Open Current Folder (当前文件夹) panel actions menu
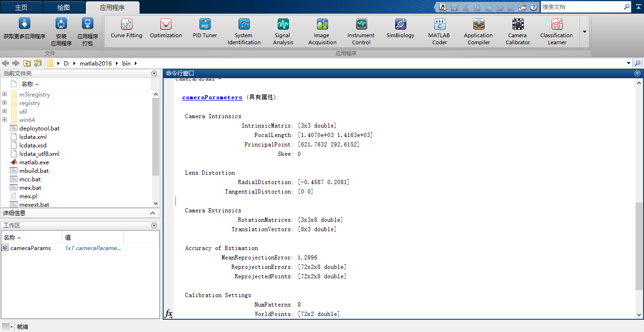The width and height of the screenshot is (644, 332). coord(154,73)
